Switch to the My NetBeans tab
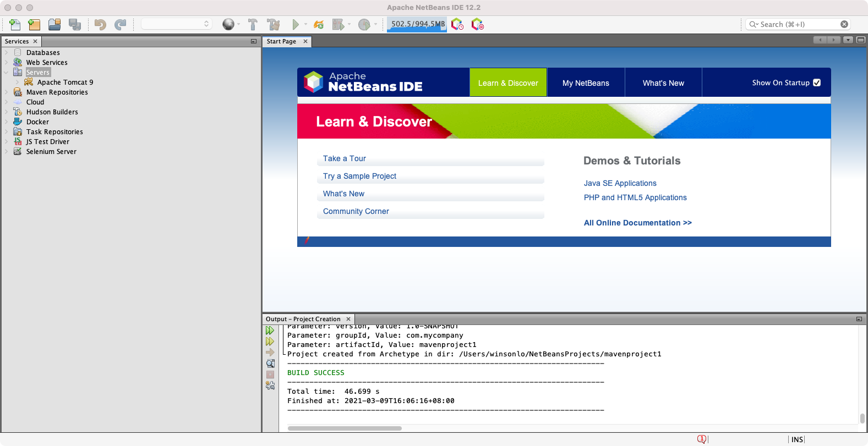The width and height of the screenshot is (868, 446). [586, 82]
